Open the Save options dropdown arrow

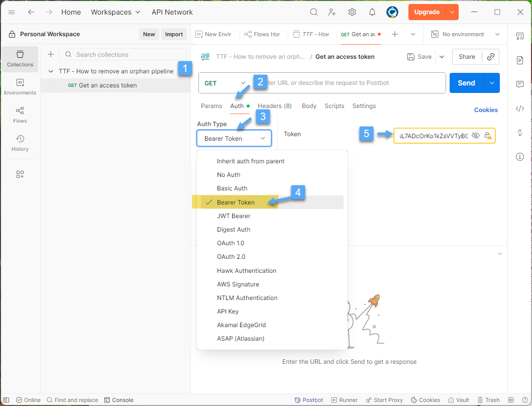point(442,57)
